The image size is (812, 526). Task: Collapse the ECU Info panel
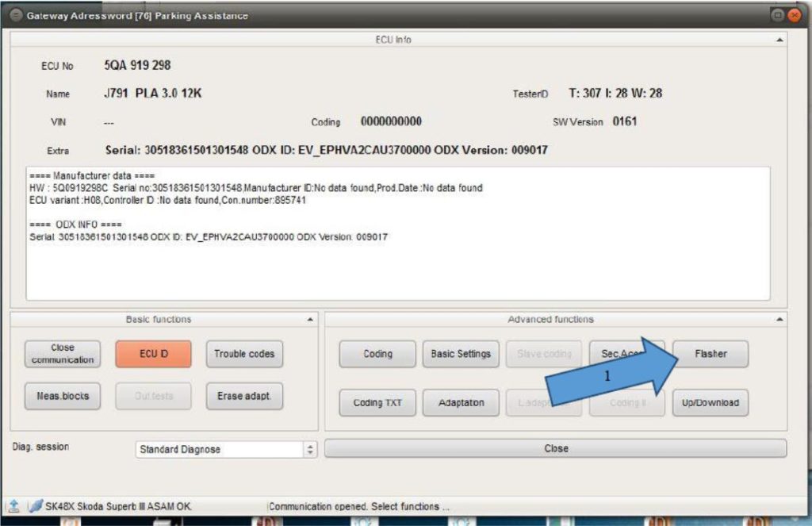pyautogui.click(x=780, y=39)
